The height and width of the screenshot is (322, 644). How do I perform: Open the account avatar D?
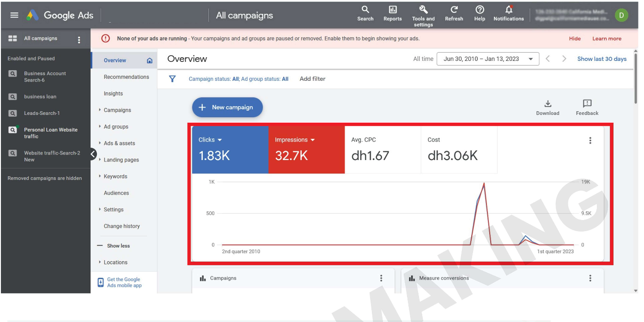(x=621, y=15)
